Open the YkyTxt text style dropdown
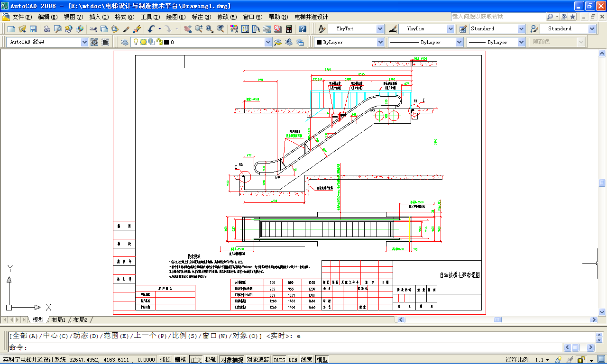Screen dimensions: 607x364 point(380,29)
